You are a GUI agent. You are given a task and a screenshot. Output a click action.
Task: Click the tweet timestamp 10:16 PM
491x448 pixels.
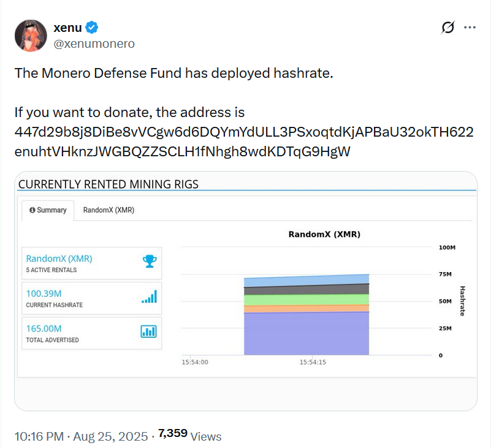39,436
